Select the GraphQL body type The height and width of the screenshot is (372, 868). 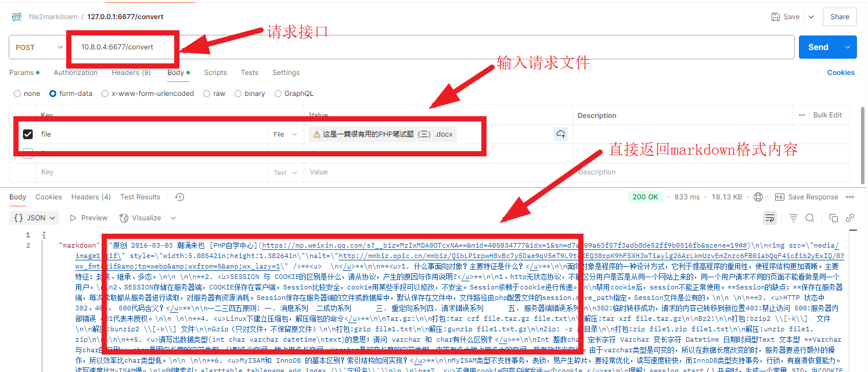point(278,94)
